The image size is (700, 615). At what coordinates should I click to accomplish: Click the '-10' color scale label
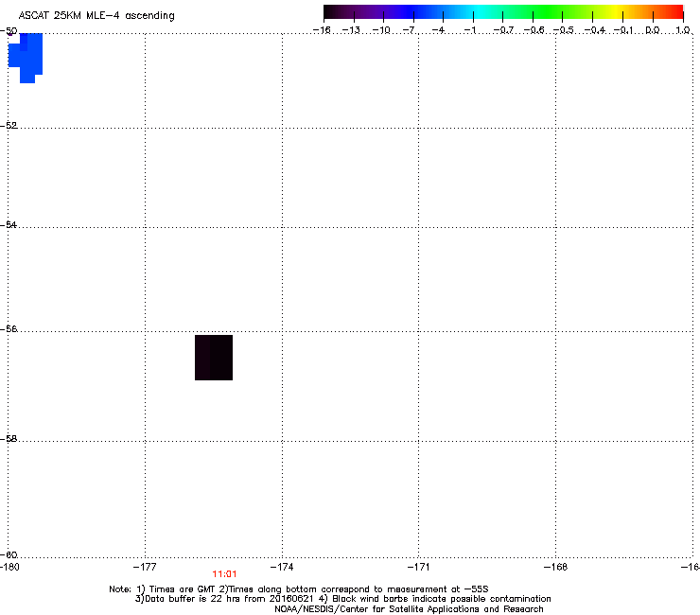tap(381, 30)
